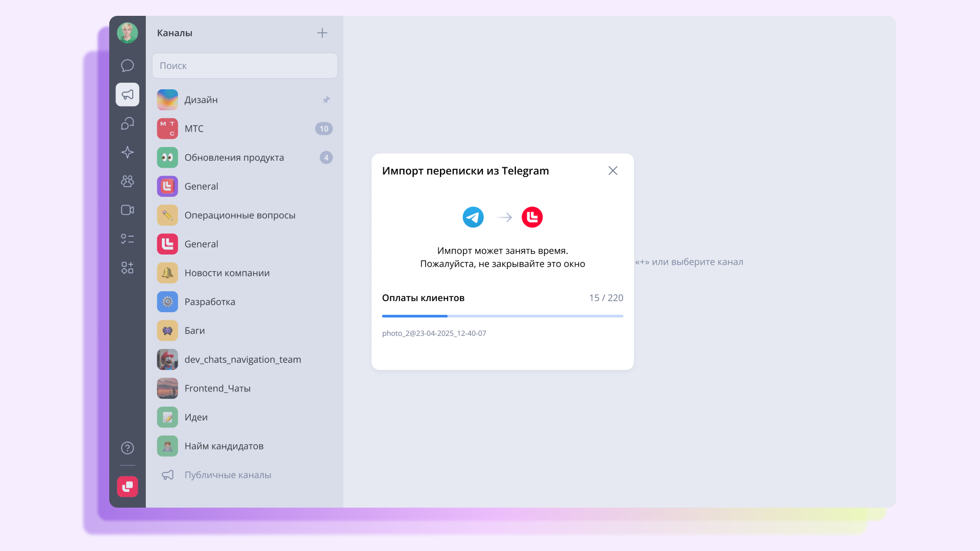
Task: Open the video calls camera icon
Action: (127, 210)
